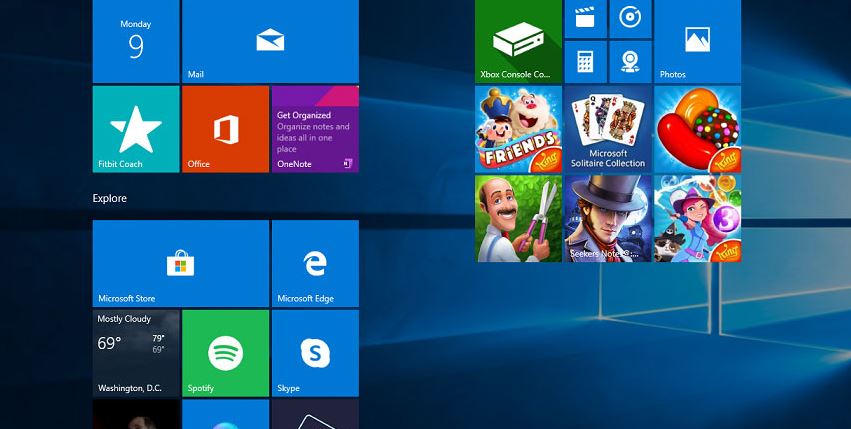Open the Skype tile
The height and width of the screenshot is (429, 851).
point(315,353)
